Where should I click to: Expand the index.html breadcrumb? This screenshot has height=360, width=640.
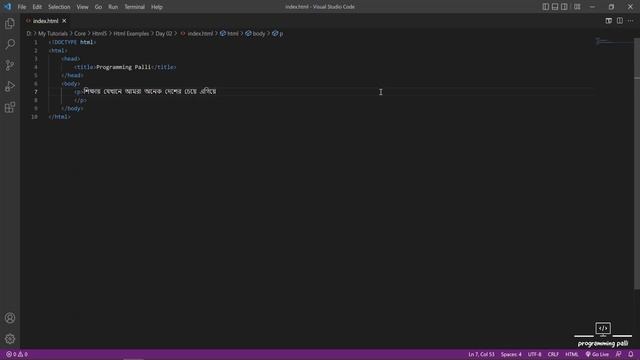tap(197, 33)
